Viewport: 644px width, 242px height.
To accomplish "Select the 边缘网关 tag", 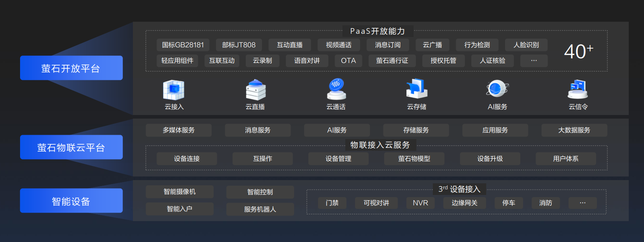I will (x=465, y=203).
